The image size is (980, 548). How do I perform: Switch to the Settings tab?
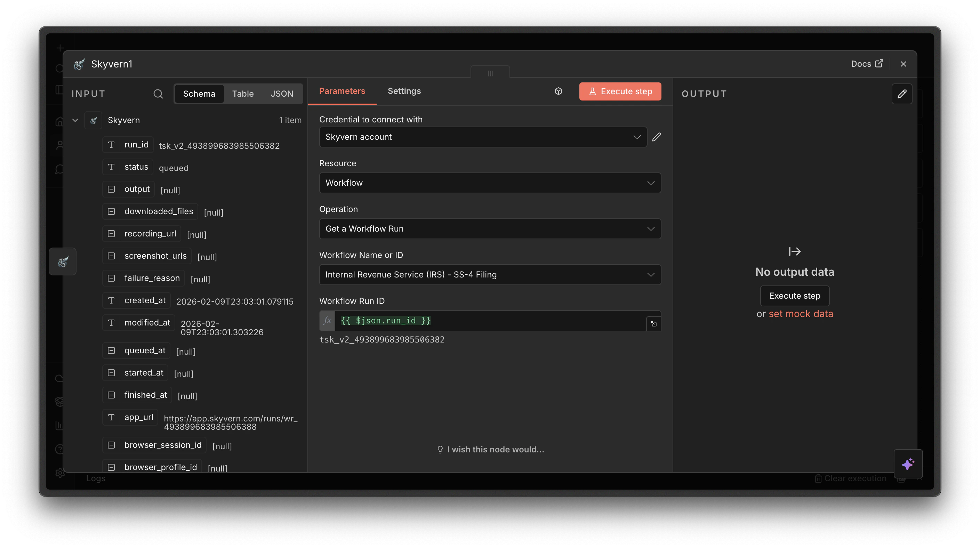point(404,91)
